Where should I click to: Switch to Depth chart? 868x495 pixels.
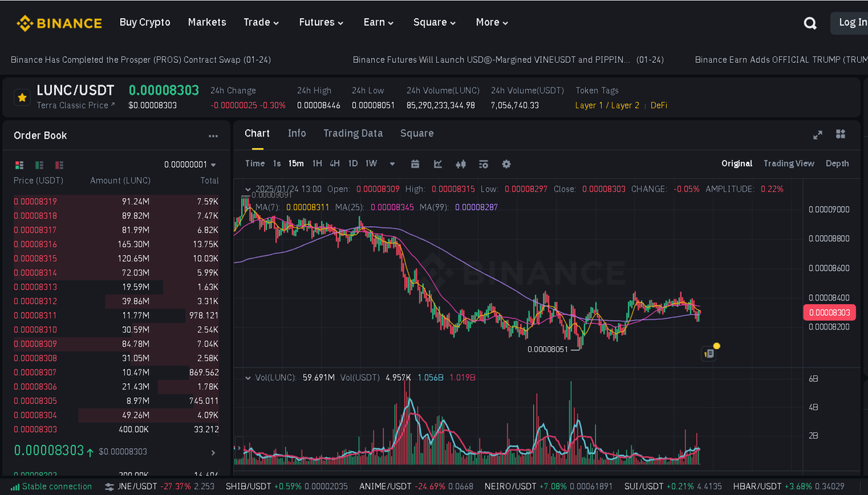[838, 163]
